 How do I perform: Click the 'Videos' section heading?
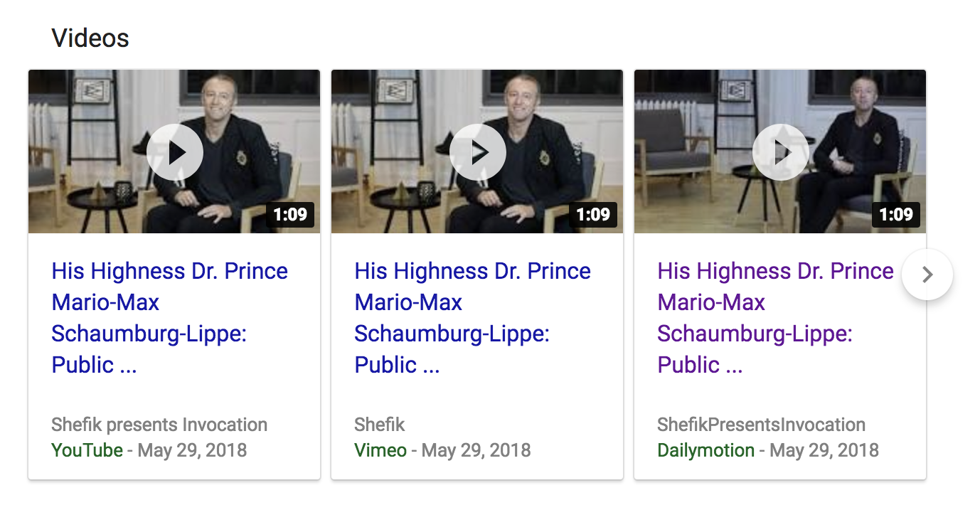click(90, 38)
